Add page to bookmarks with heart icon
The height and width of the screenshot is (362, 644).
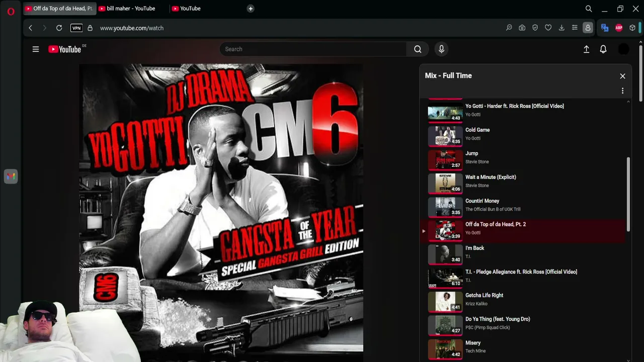tap(548, 28)
